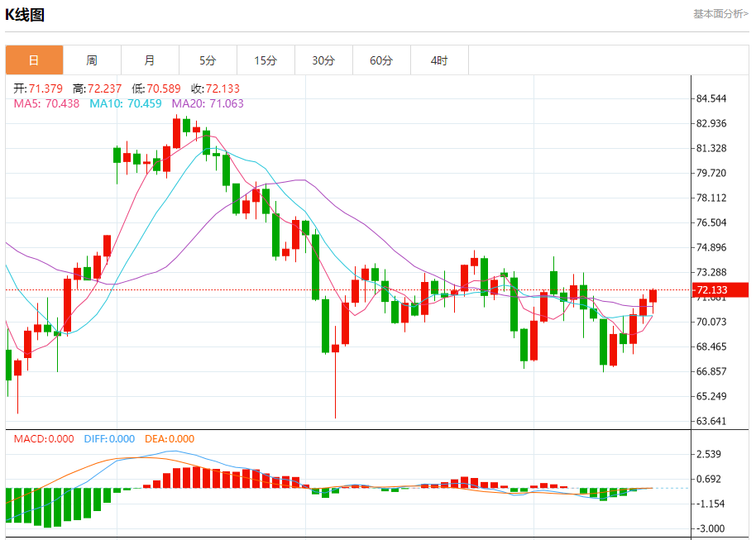The height and width of the screenshot is (540, 756).
Task: Click the MA5: 70.438 label
Action: coord(46,103)
